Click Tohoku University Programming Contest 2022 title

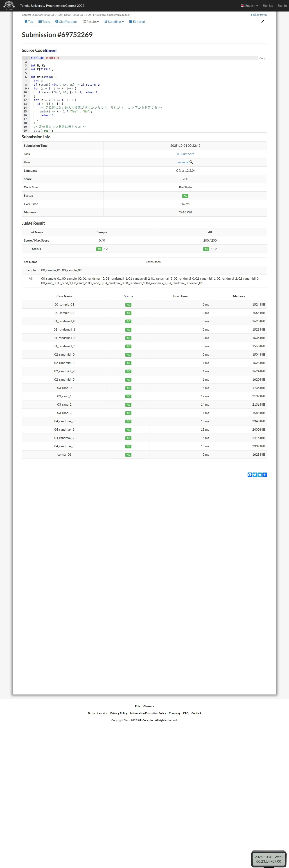point(52,6)
